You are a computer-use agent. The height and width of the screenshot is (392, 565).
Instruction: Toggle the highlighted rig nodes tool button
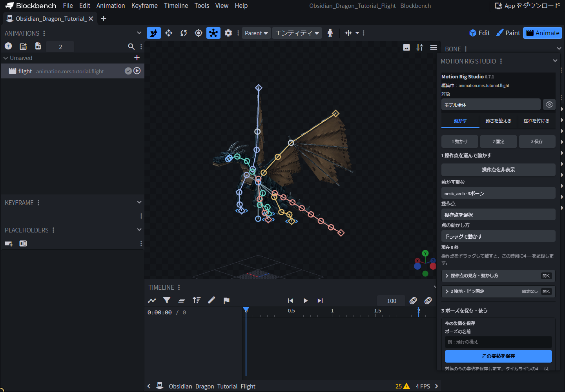tap(213, 33)
